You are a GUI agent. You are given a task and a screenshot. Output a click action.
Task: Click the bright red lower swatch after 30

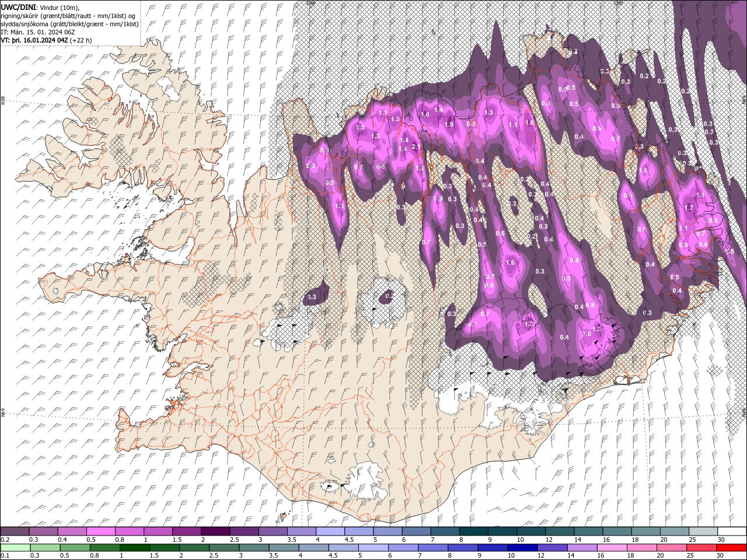pyautogui.click(x=731, y=548)
